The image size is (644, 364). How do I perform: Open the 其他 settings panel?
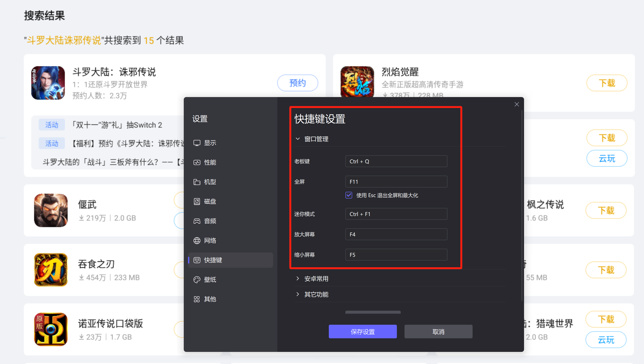(x=210, y=299)
